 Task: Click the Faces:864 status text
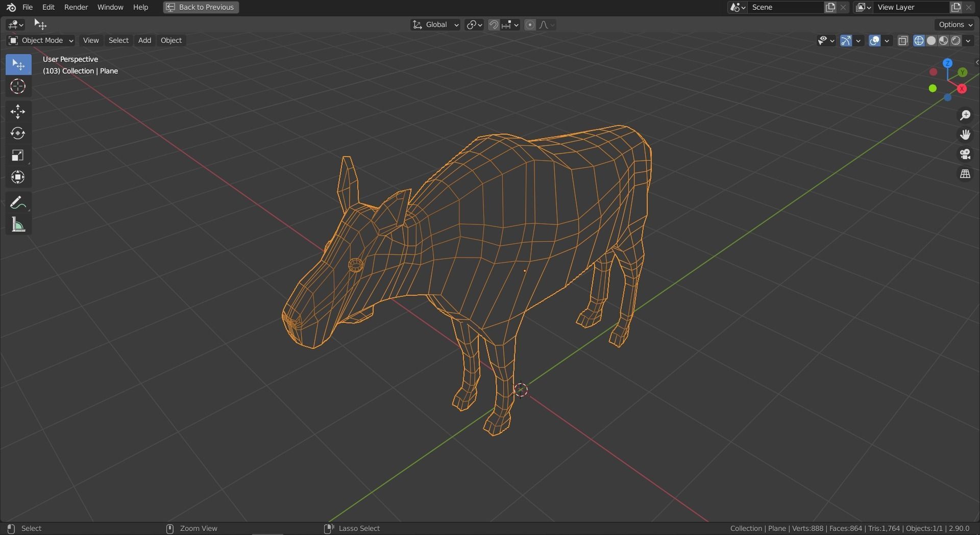click(846, 528)
